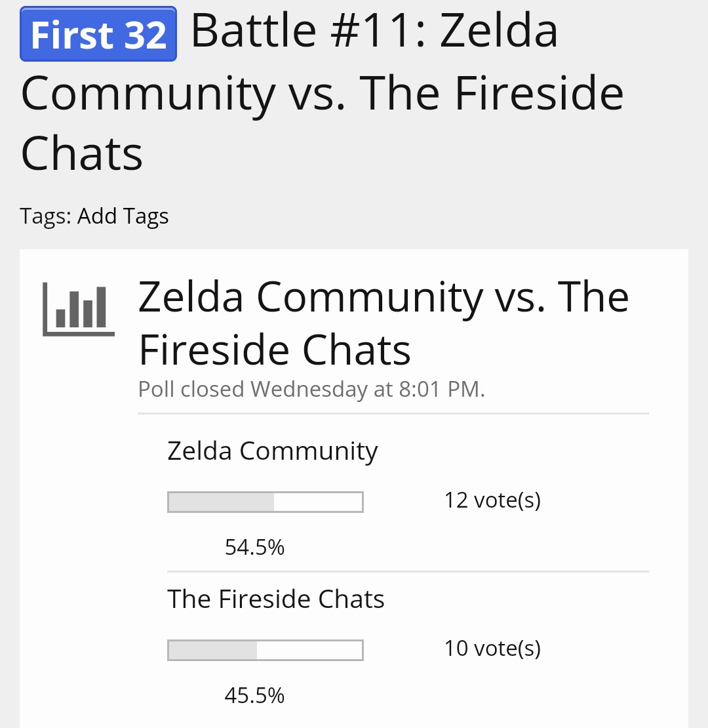Viewport: 708px width, 728px height.
Task: Select "The Fireside Chats" poll option label
Action: coord(275,599)
